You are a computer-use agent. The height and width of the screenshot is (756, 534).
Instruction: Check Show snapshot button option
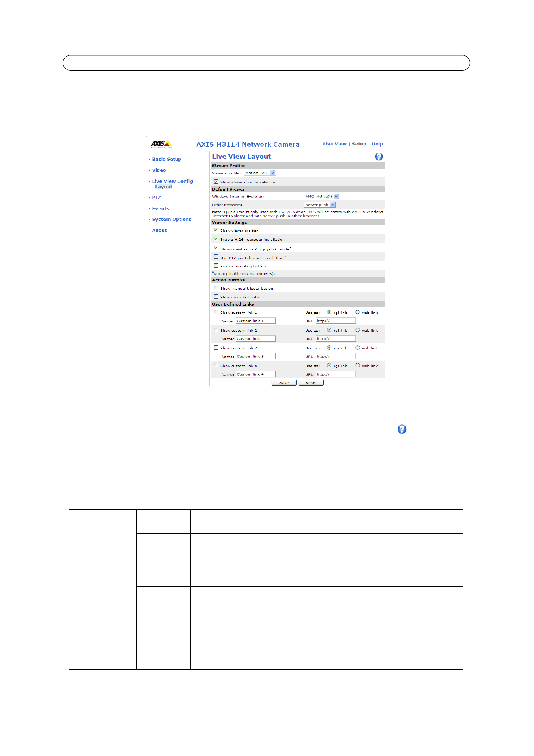(216, 297)
